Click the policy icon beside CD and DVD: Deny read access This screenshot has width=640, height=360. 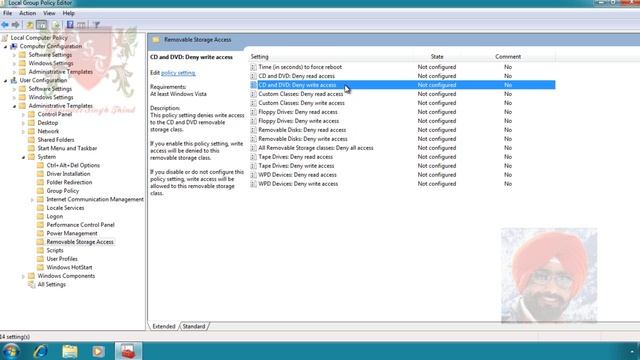click(253, 76)
